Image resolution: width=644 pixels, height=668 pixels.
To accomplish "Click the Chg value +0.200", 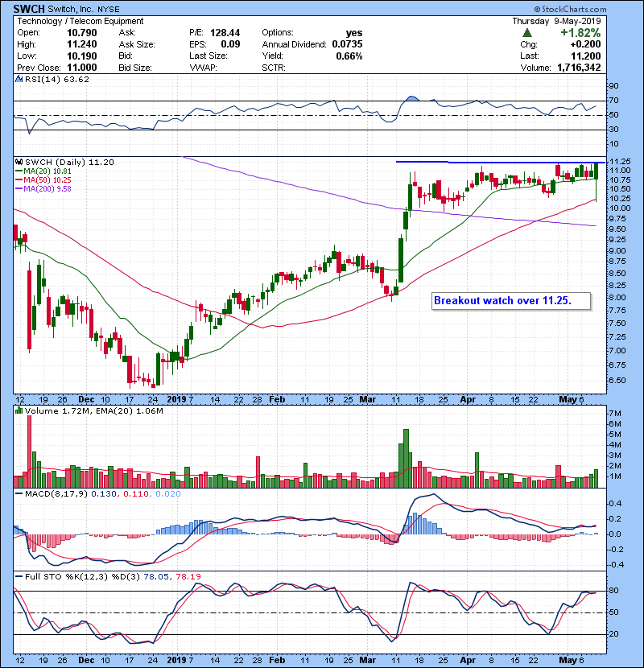I will click(x=585, y=44).
